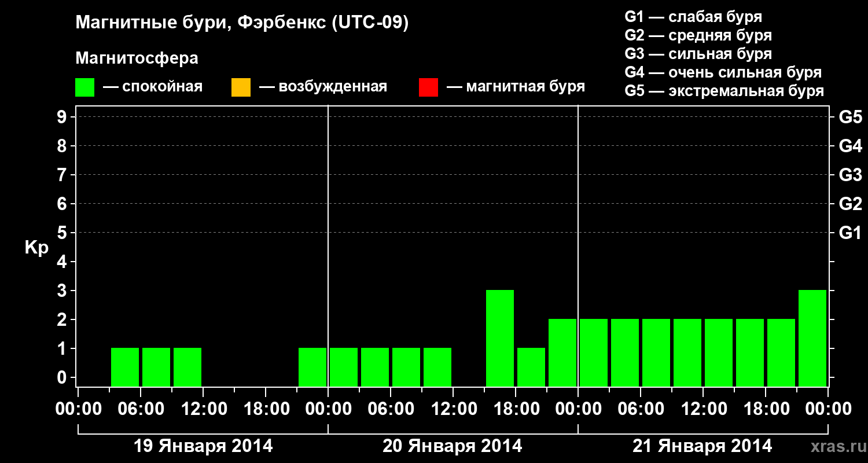Click the 'Магнитосфера' heading

tap(137, 58)
